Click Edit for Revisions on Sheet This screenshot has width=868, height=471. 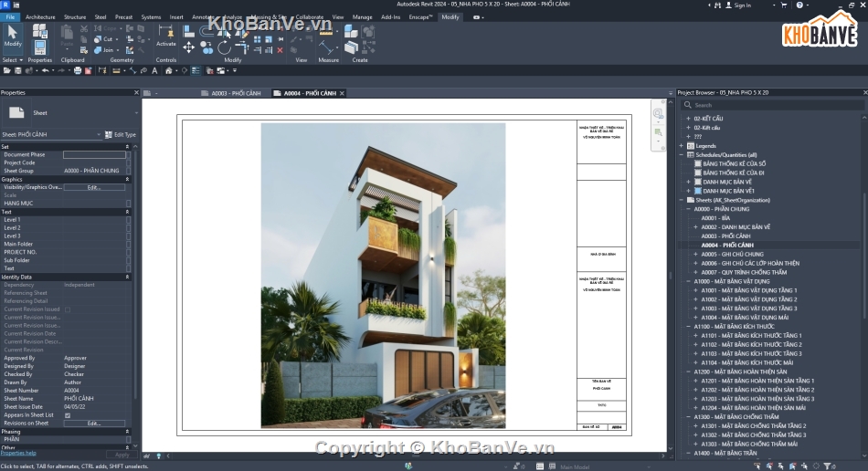tap(94, 424)
